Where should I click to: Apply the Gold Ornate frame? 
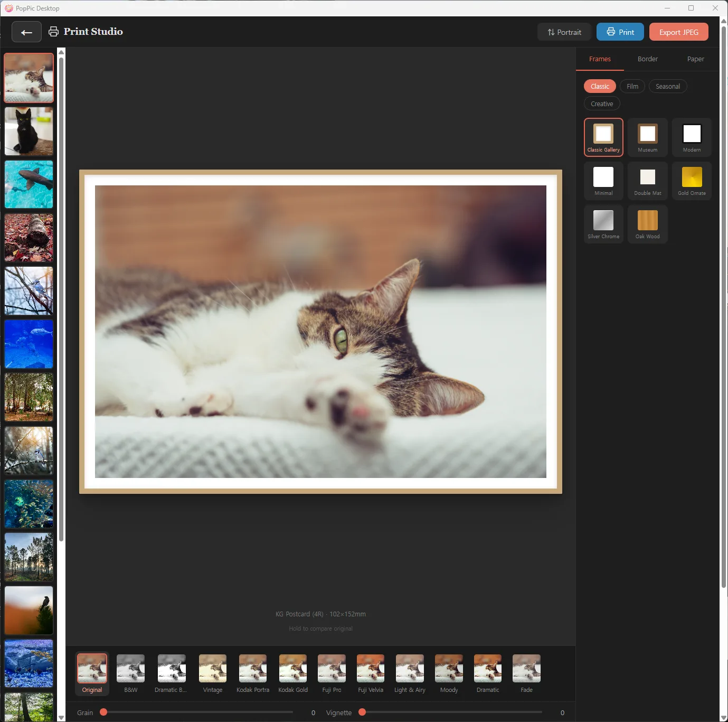point(692,181)
